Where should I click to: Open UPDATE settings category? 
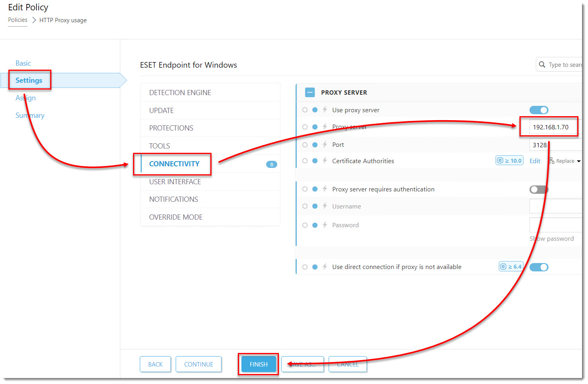click(x=210, y=111)
